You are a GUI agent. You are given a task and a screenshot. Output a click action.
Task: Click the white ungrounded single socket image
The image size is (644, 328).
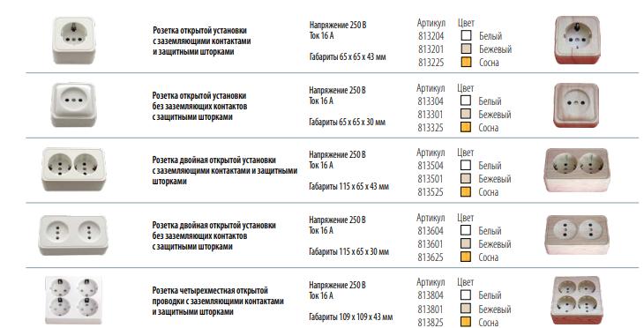(73, 105)
